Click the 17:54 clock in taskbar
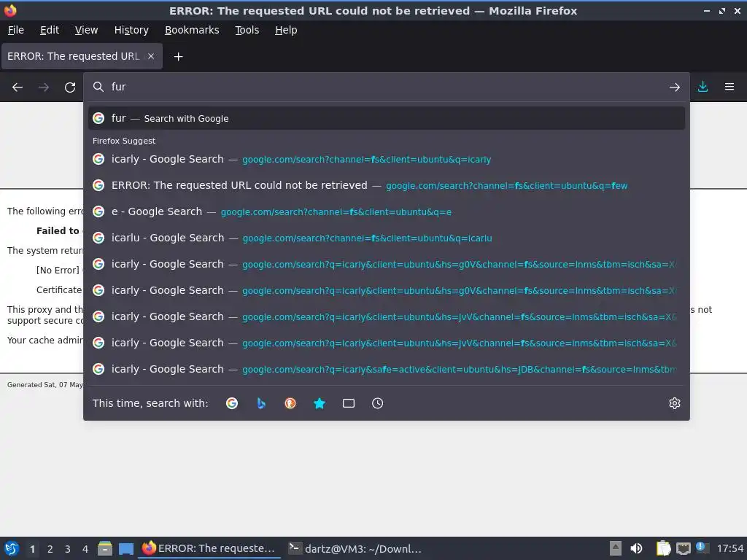Screen dimensions: 747x560 [x=729, y=548]
